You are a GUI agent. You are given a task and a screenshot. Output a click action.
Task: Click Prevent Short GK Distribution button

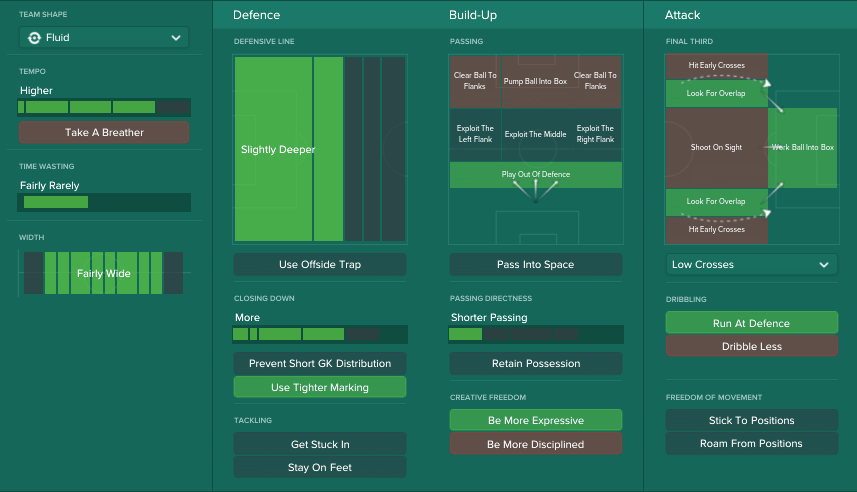point(320,364)
